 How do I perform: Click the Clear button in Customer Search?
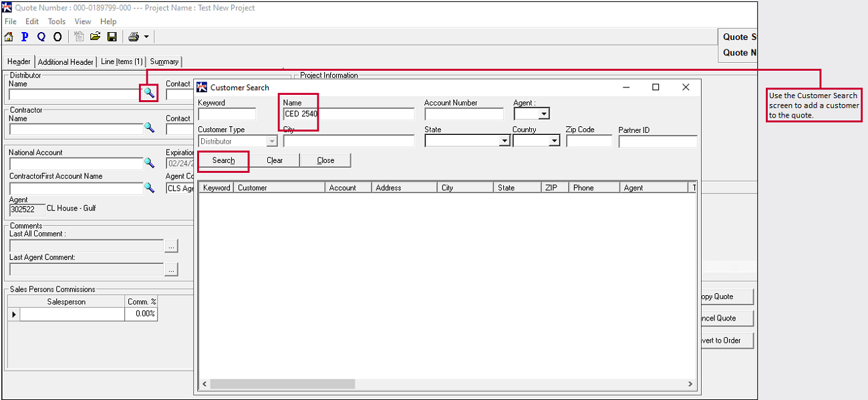tap(275, 160)
